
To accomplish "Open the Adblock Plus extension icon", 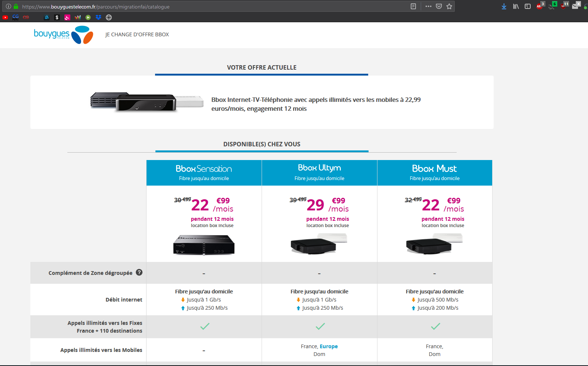I will click(540, 6).
